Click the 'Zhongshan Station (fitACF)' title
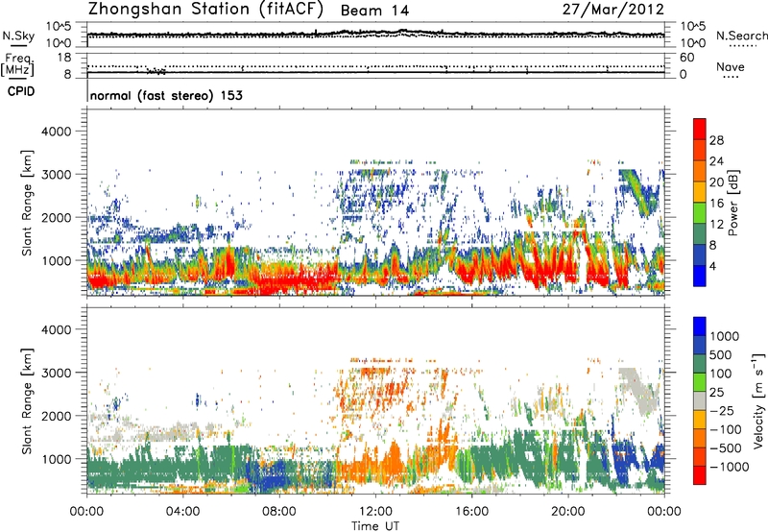This screenshot has width=768, height=532. [x=205, y=10]
